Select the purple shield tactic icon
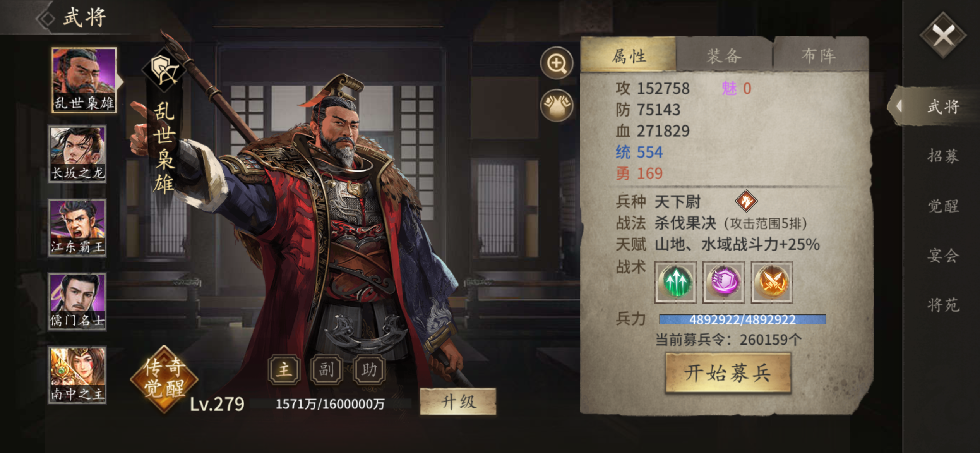This screenshot has height=453, width=980. (x=723, y=282)
